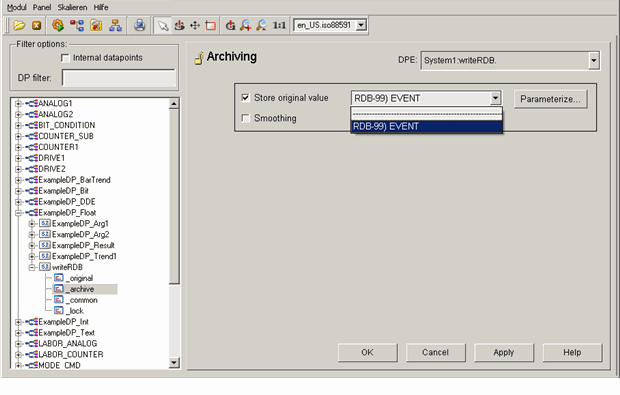Screen dimensions: 620x395
Task: Reset zoom with the 1:1 icon
Action: [279, 25]
